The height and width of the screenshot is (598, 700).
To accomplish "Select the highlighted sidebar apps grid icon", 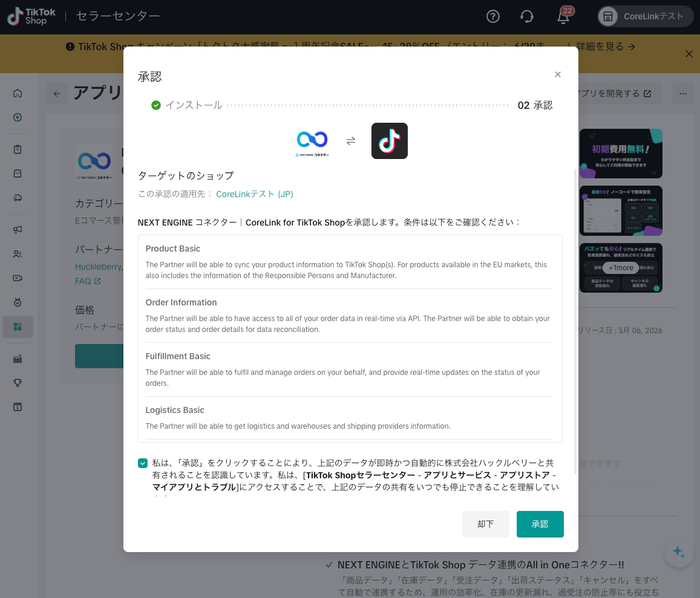I will (x=18, y=327).
